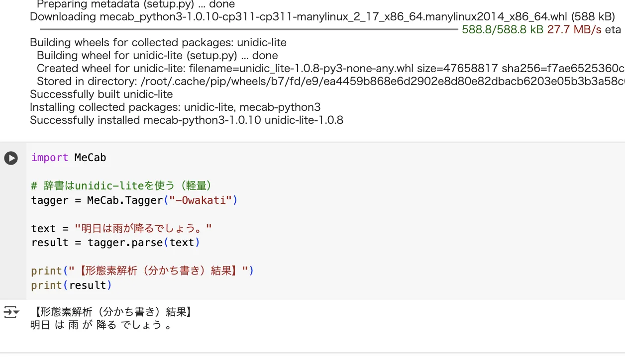Image resolution: width=625 pixels, height=364 pixels.
Task: Click the 'tagger.parse(text)' line
Action: coord(115,243)
